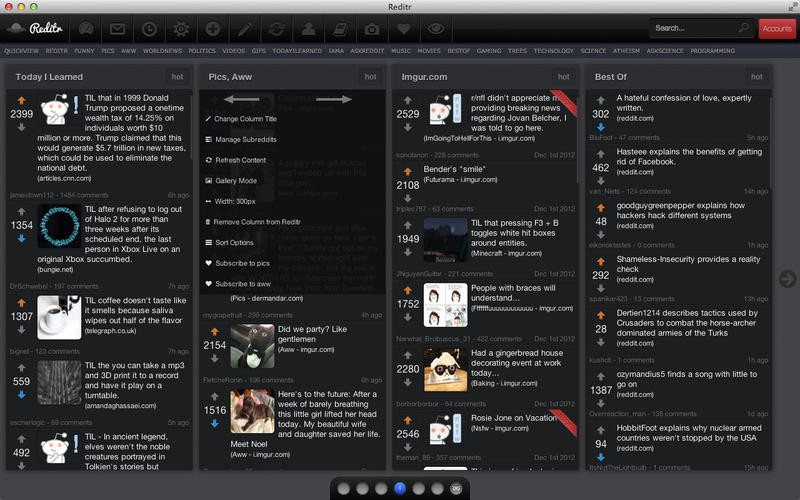Go to next page with right arrow

pyautogui.click(x=787, y=279)
